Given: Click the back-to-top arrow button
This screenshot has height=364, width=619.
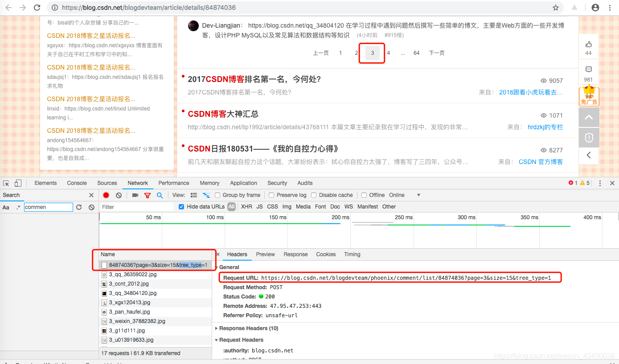Looking at the screenshot, I should (589, 117).
